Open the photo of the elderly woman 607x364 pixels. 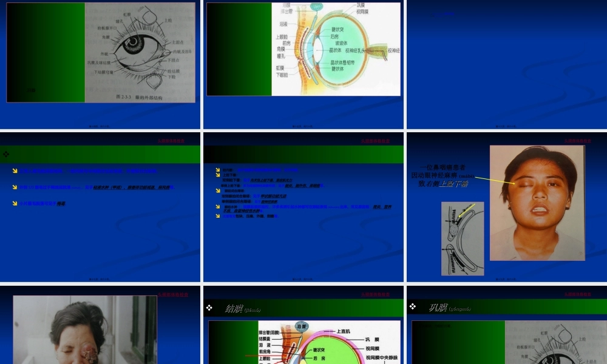(x=85, y=331)
